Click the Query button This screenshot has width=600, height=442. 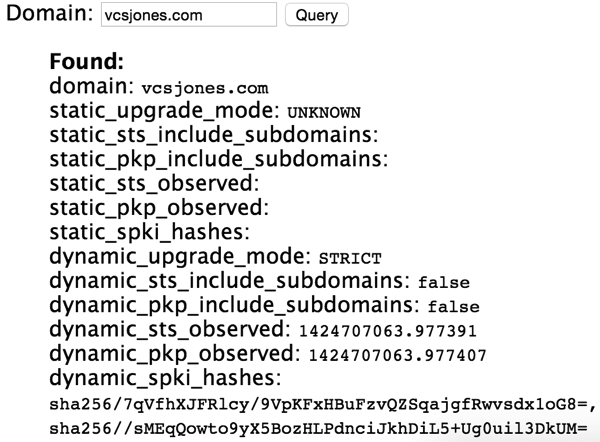coord(316,15)
